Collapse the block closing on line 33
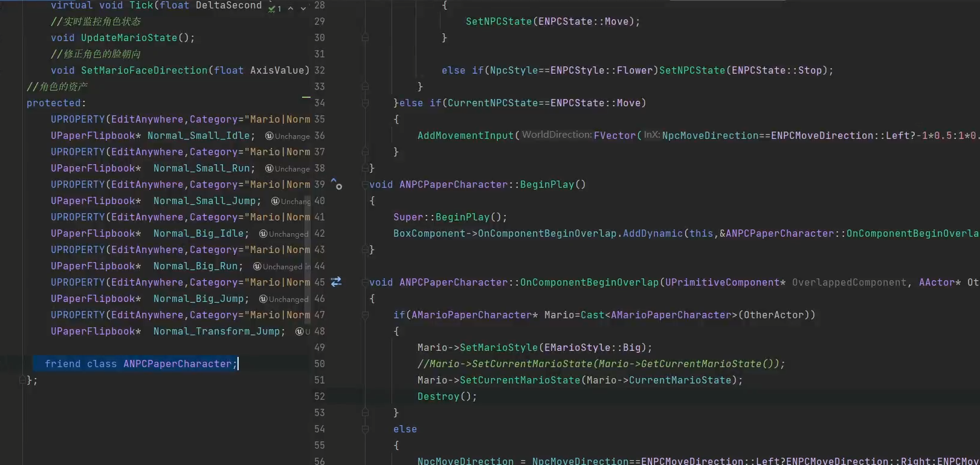Image resolution: width=980 pixels, height=465 pixels. (x=365, y=86)
